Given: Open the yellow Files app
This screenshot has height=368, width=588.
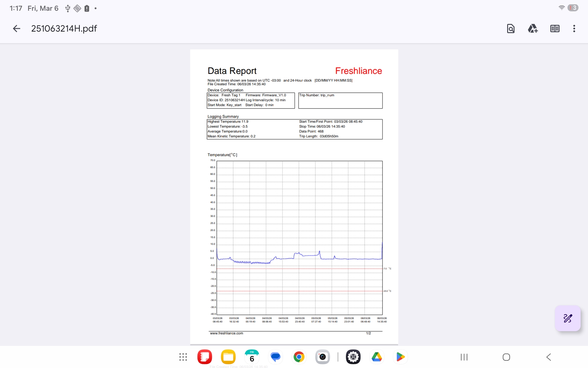Looking at the screenshot, I should (x=228, y=357).
